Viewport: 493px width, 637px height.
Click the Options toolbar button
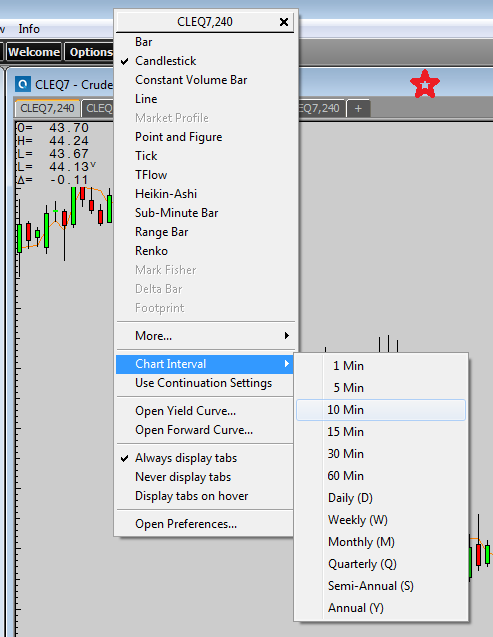coord(90,52)
